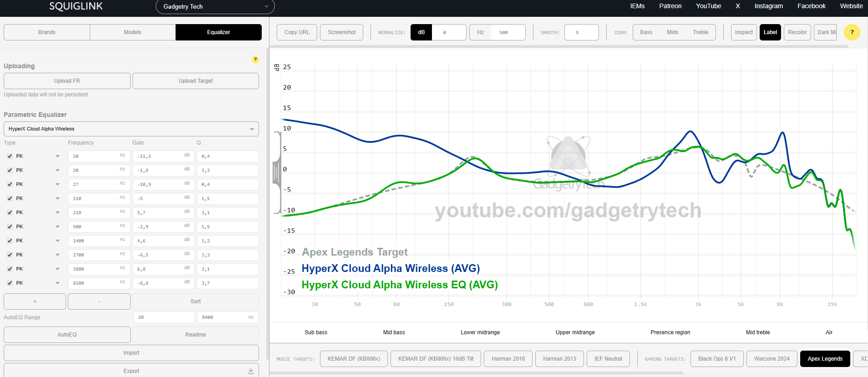The width and height of the screenshot is (868, 377).
Task: Uncheck the 27 Hz filter band
Action: 10,185
